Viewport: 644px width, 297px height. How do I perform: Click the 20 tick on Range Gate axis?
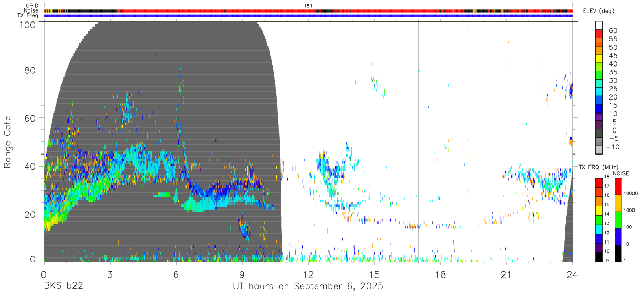31,214
